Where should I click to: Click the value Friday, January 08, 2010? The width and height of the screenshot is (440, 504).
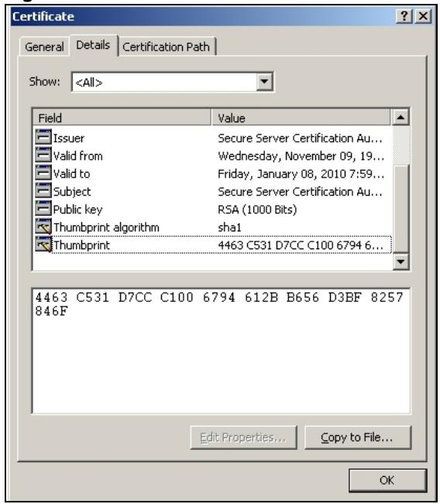[301, 174]
